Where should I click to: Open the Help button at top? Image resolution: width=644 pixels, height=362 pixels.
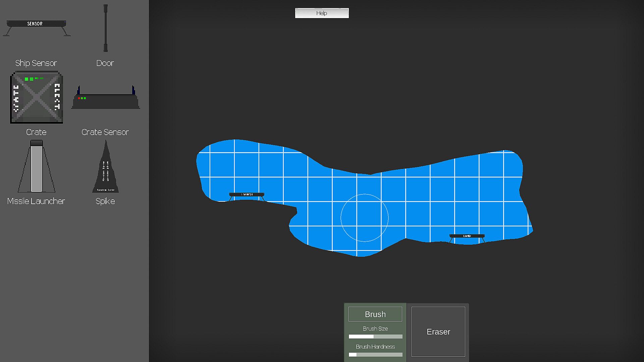322,13
